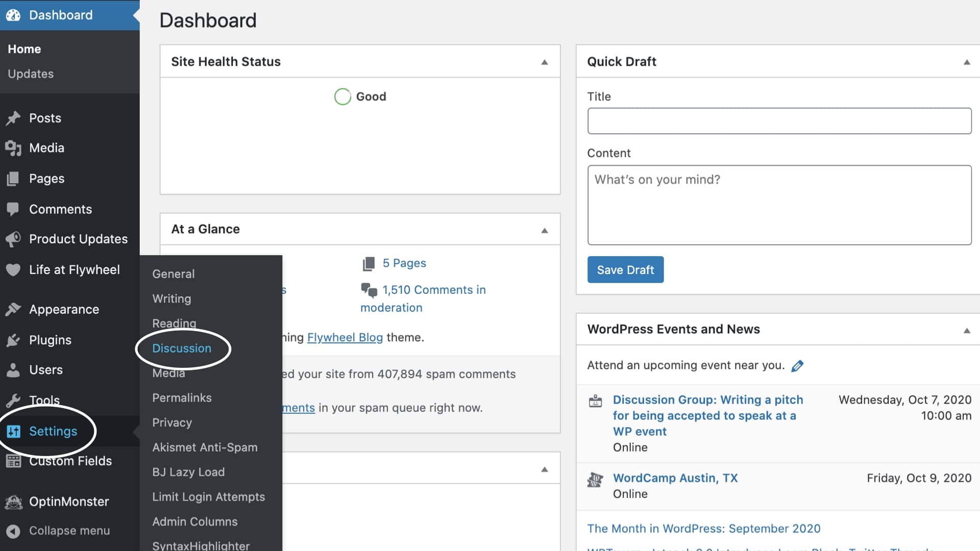Collapse WordPress Events and News panel
The image size is (980, 551).
(x=966, y=330)
